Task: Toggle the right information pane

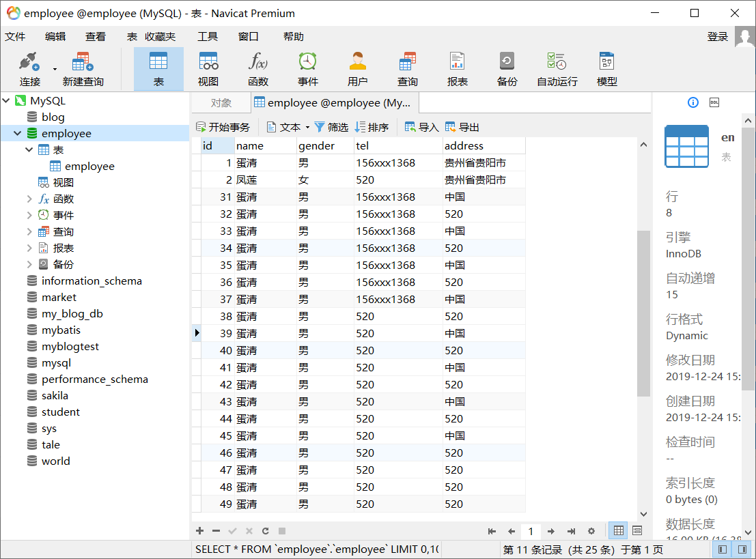Action: 742,549
